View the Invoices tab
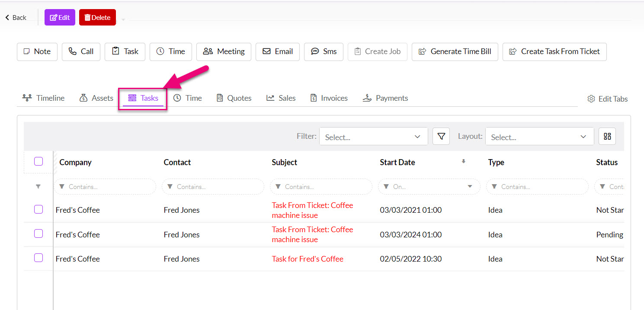Screen dimensions: 644x310 coord(329,98)
